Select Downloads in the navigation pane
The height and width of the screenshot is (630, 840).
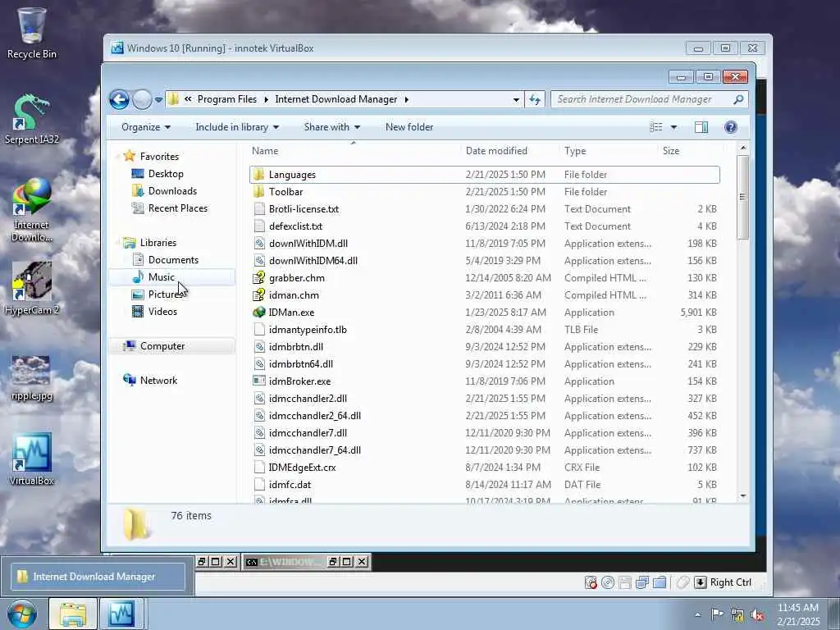tap(172, 190)
